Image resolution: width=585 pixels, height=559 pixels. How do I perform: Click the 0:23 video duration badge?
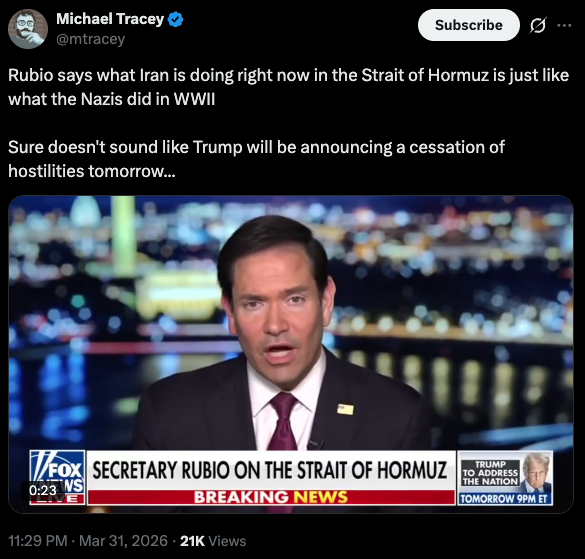tap(43, 490)
